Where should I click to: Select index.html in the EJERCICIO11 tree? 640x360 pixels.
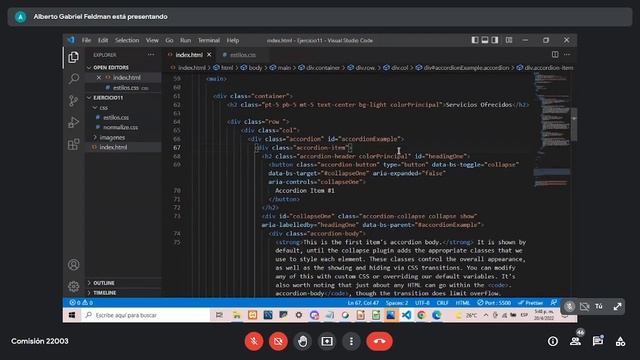click(113, 147)
